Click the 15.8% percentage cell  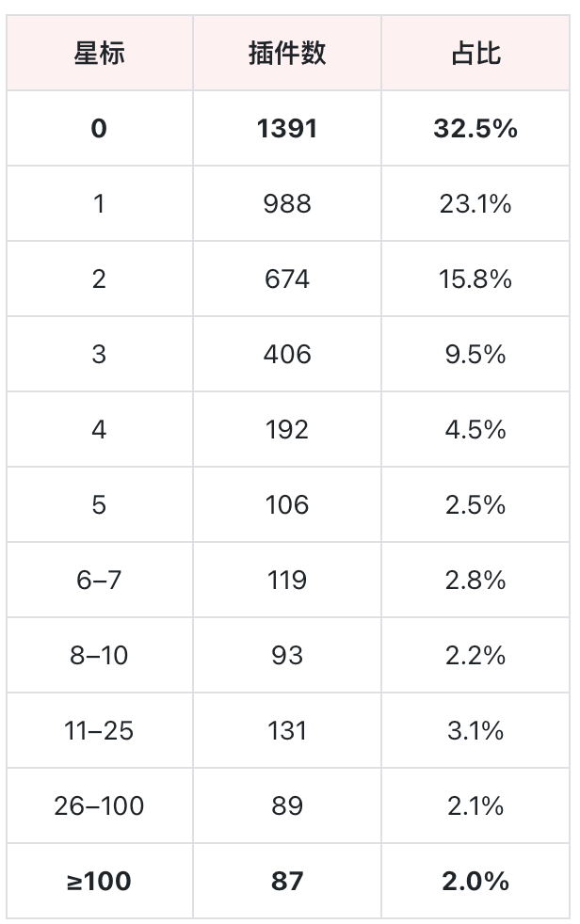click(475, 279)
